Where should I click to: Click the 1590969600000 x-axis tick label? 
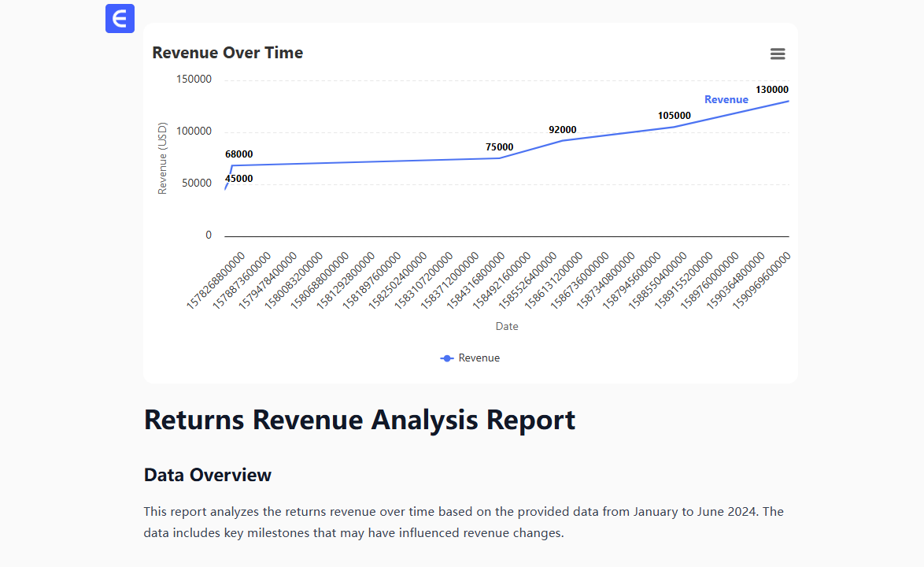(x=762, y=280)
